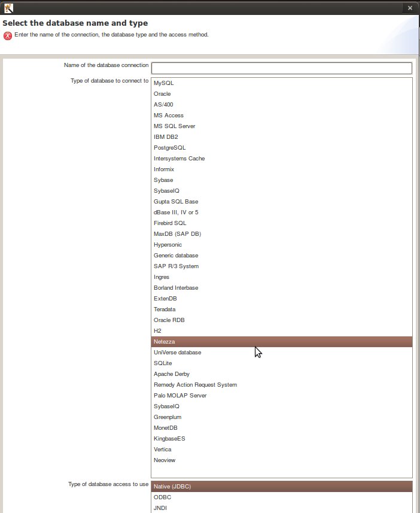Choose Neoview database type
The image size is (420, 513).
[282, 461]
